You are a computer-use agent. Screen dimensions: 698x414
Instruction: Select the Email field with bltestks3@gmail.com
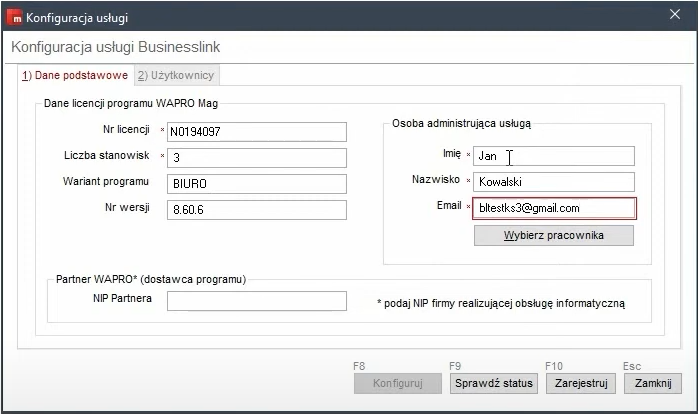point(554,208)
